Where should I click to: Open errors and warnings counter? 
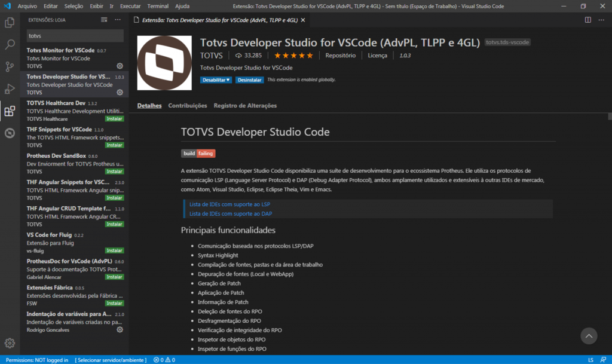point(164,360)
